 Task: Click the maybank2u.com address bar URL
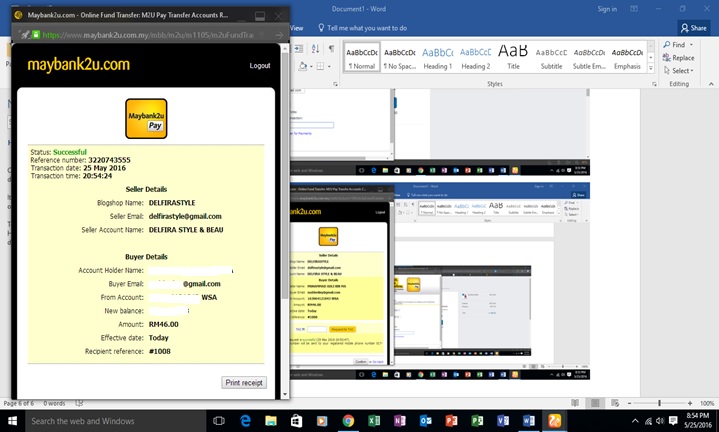coord(148,35)
